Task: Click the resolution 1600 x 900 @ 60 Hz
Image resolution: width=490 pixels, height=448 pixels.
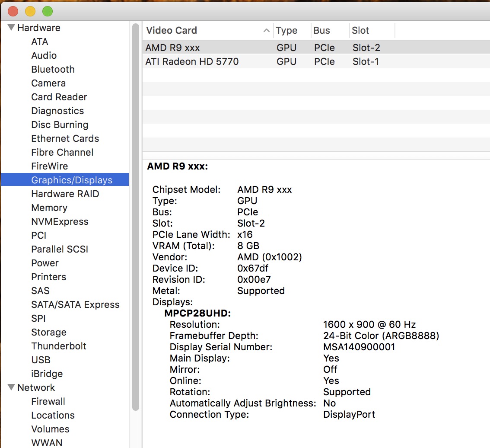Action: point(369,324)
